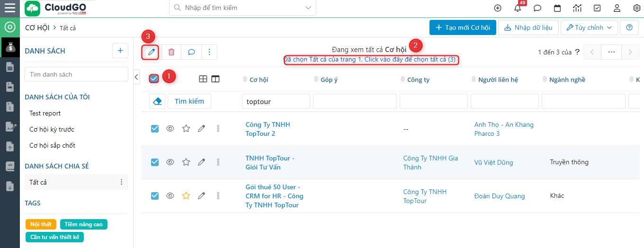This screenshot has height=248, width=644.
Task: Click the Tìm danh sách search field
Action: 76,74
